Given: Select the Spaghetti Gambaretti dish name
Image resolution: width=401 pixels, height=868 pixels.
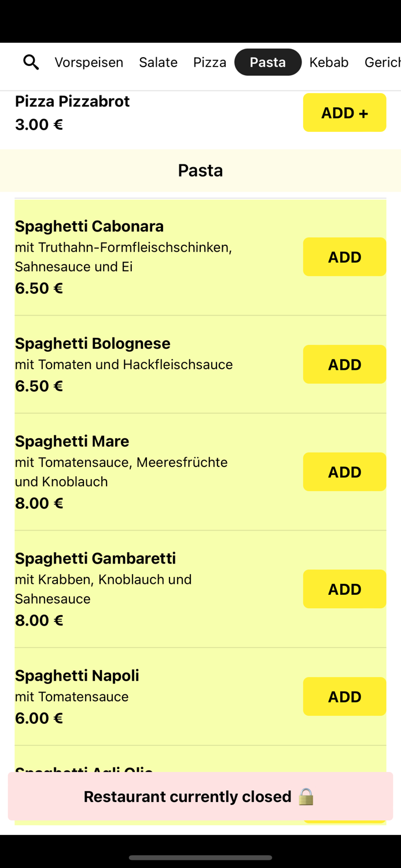Looking at the screenshot, I should point(95,558).
